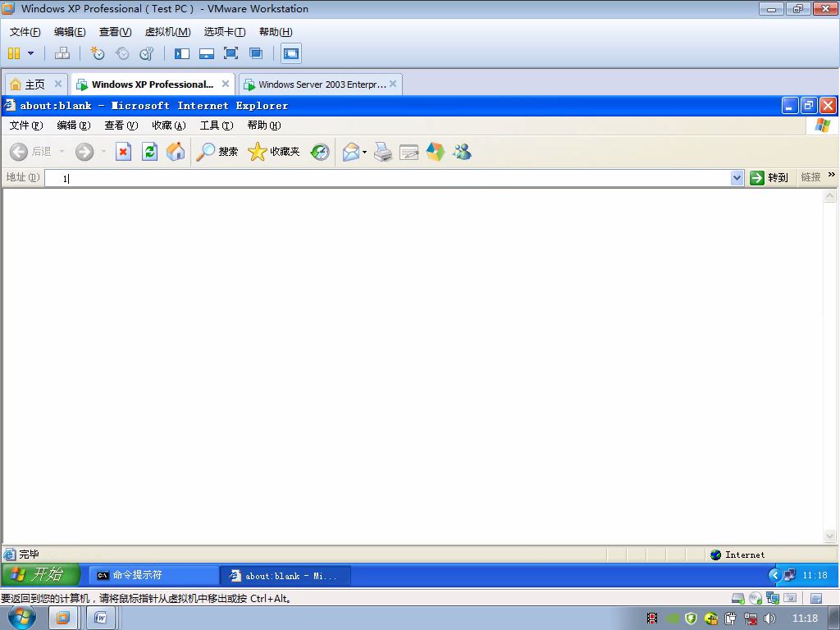Open the 收藏夹 favorites pane
The width and height of the screenshot is (840, 630).
(274, 152)
